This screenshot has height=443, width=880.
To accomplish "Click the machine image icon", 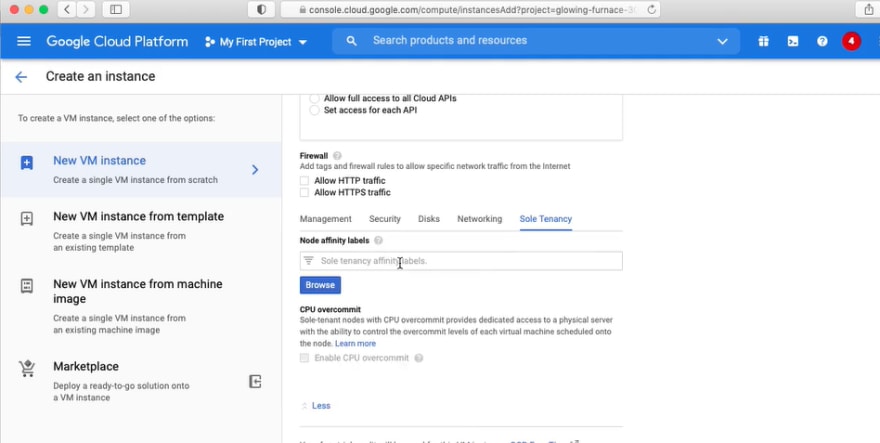I will pos(26,286).
